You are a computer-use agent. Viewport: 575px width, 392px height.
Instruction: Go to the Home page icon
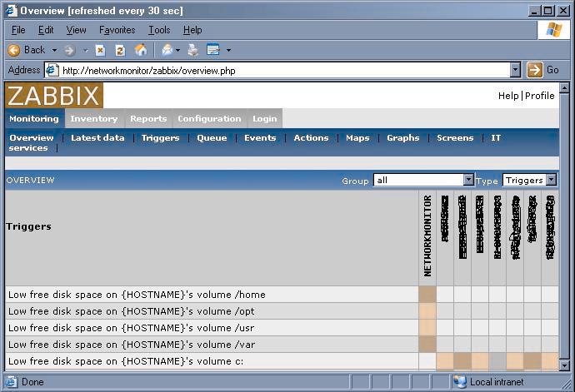[x=141, y=50]
